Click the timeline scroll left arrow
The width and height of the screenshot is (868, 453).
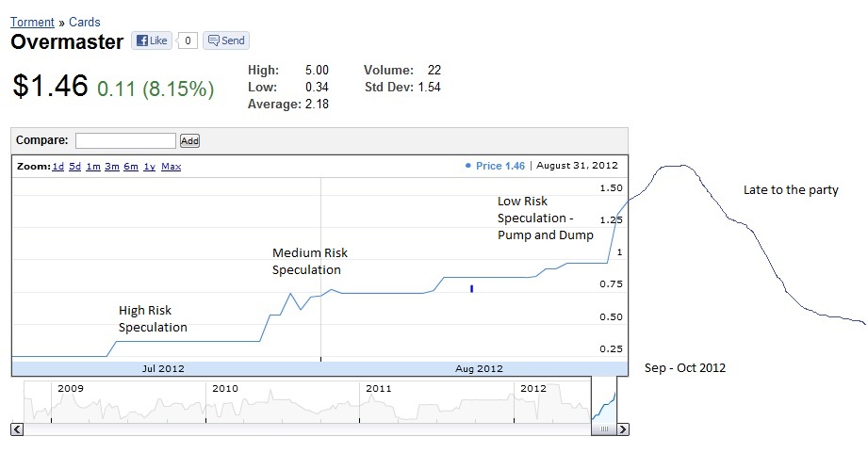point(16,429)
